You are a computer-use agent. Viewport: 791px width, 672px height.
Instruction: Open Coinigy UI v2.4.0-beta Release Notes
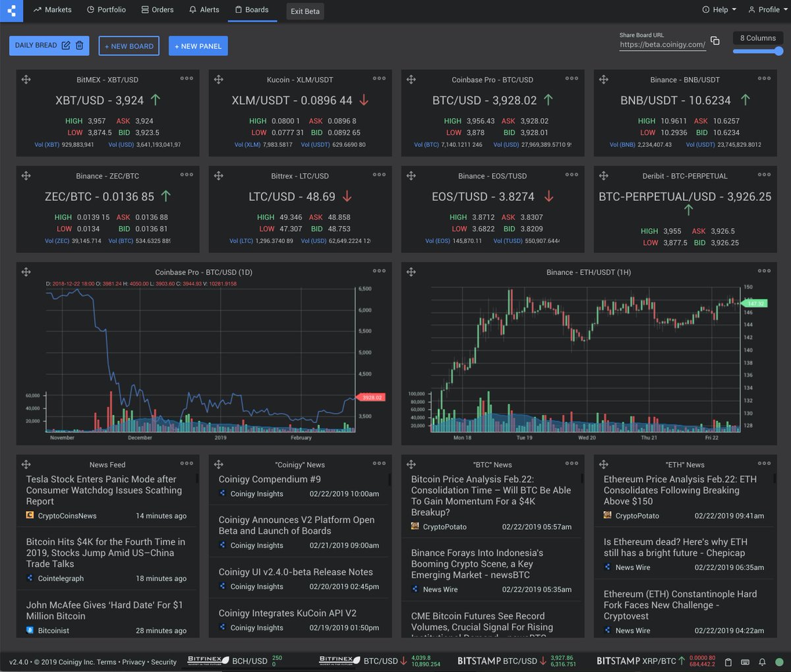pyautogui.click(x=296, y=572)
